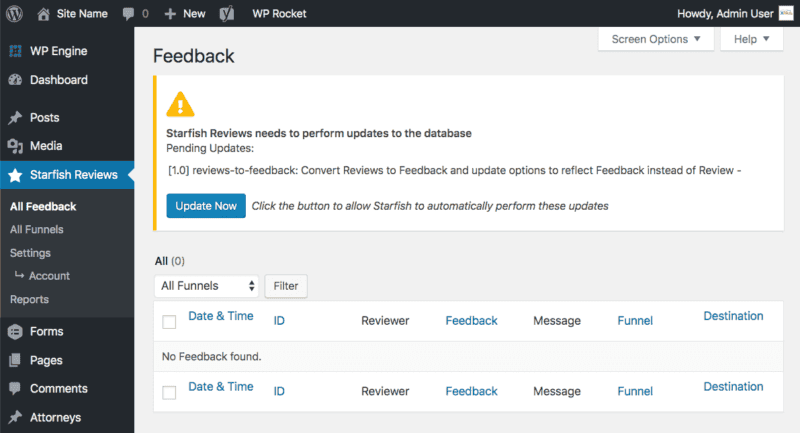The width and height of the screenshot is (800, 433).
Task: Click the Media library icon
Action: (15, 146)
